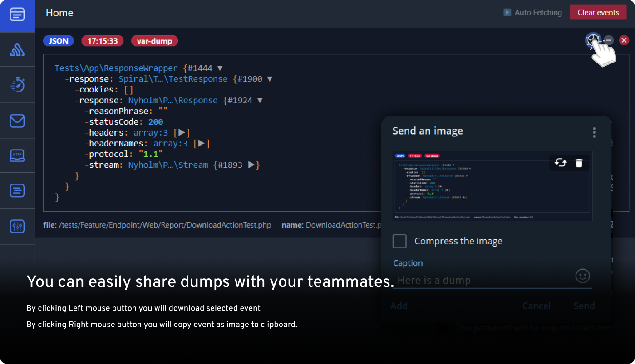Screen dimensions: 635x364
Task: Select the JSON tag on the event
Action: click(58, 40)
